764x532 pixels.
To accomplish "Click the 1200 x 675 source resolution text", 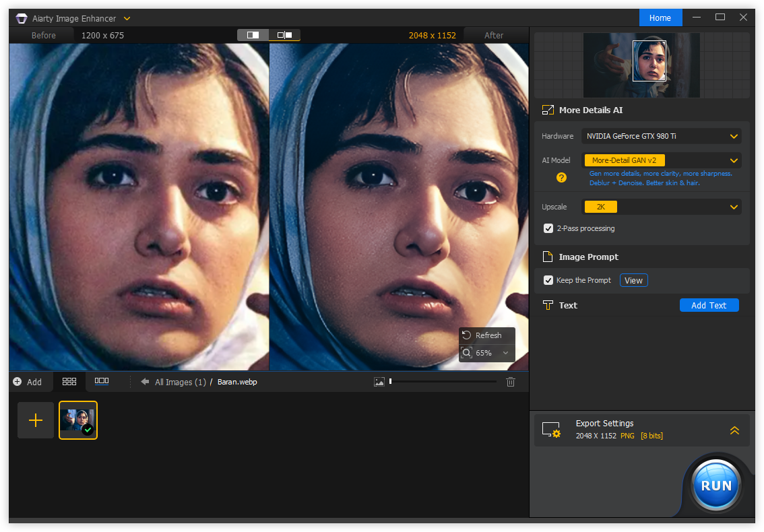I will (x=102, y=36).
